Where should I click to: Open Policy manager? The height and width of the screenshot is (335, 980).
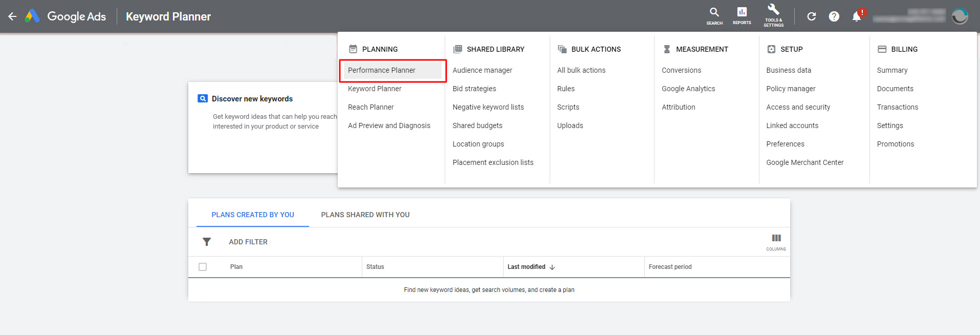791,89
